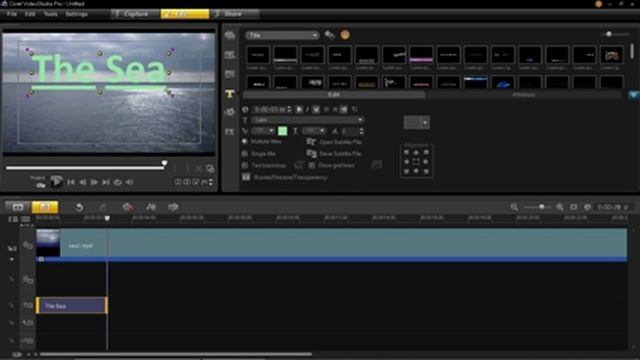Jump to start with Home button
Viewport: 640px width, 360px height.
(71, 182)
